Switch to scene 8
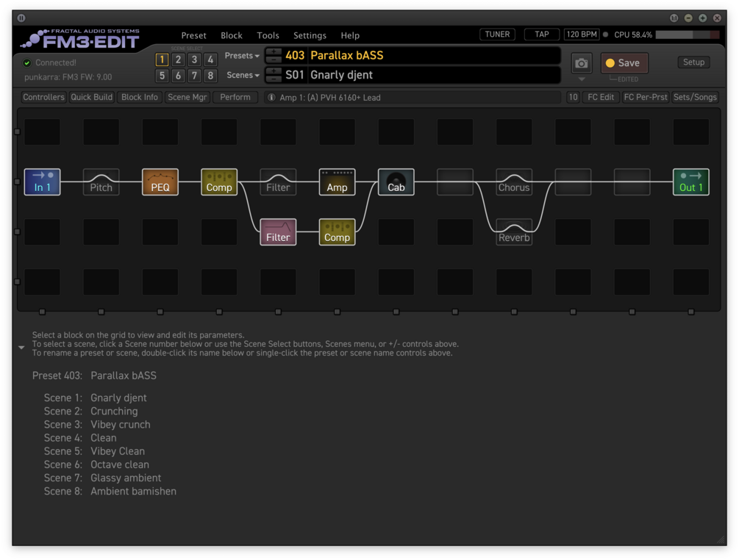Image resolution: width=739 pixels, height=560 pixels. tap(211, 76)
